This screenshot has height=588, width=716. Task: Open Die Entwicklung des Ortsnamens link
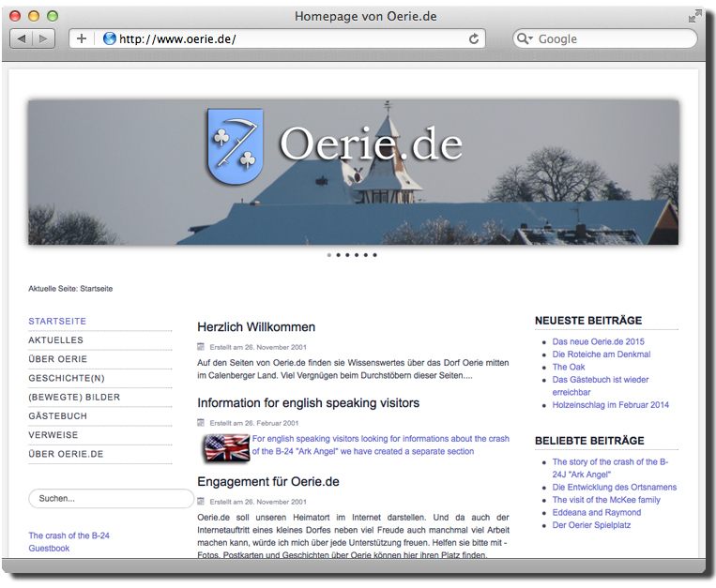615,488
